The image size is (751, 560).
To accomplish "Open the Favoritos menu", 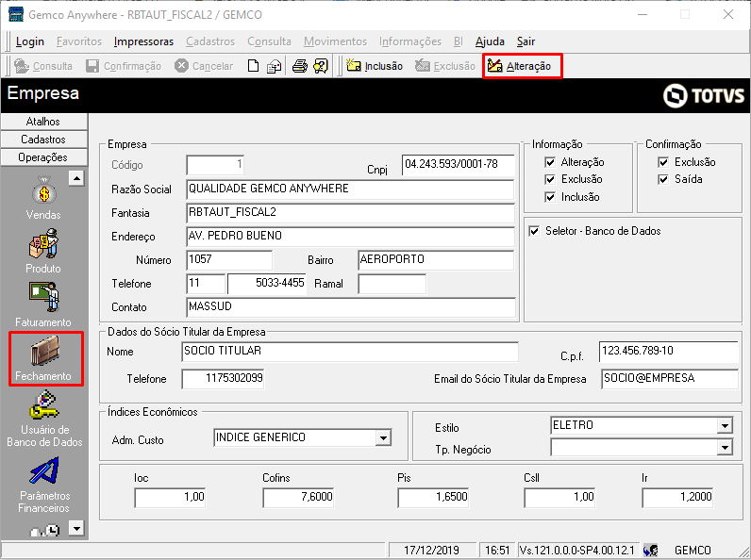I will 79,41.
